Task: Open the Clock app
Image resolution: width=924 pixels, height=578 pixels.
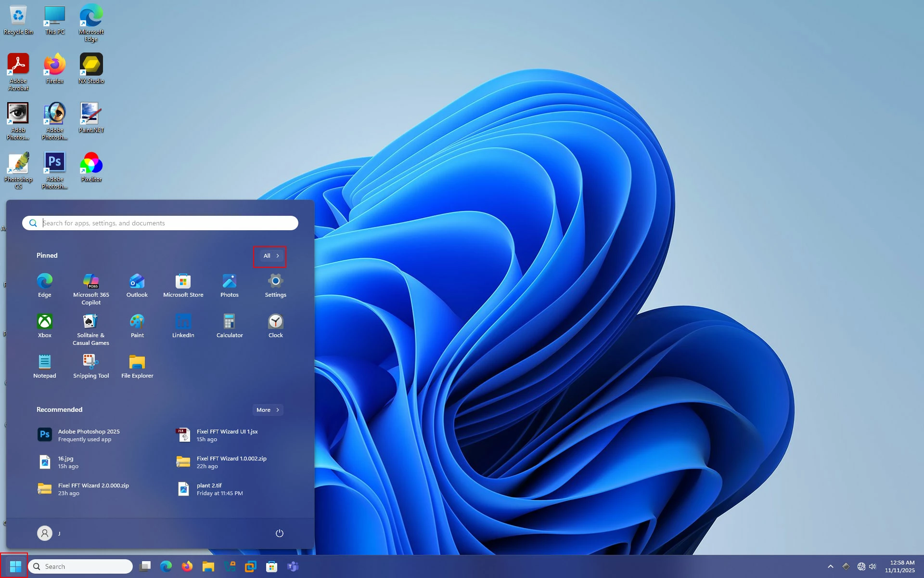Action: 275,326
